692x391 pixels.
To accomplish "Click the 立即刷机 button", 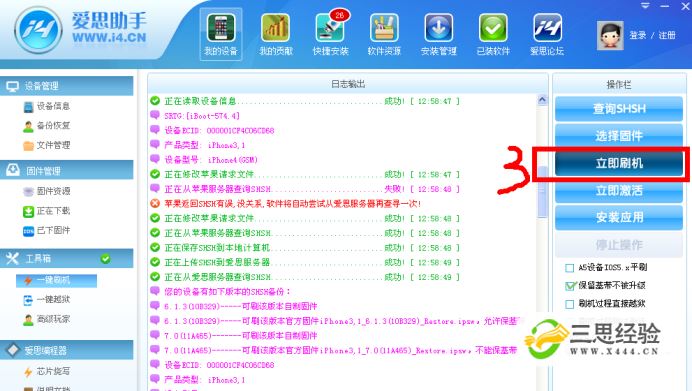I will tap(619, 164).
